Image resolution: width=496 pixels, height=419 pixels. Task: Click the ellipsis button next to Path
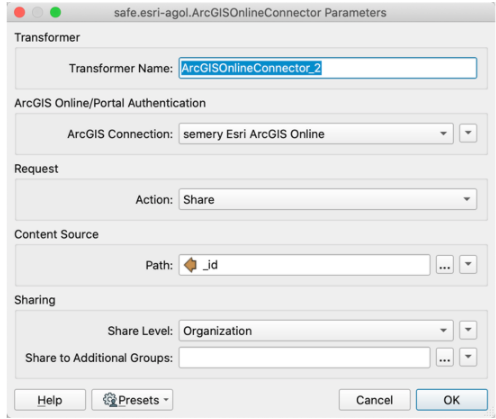[445, 265]
